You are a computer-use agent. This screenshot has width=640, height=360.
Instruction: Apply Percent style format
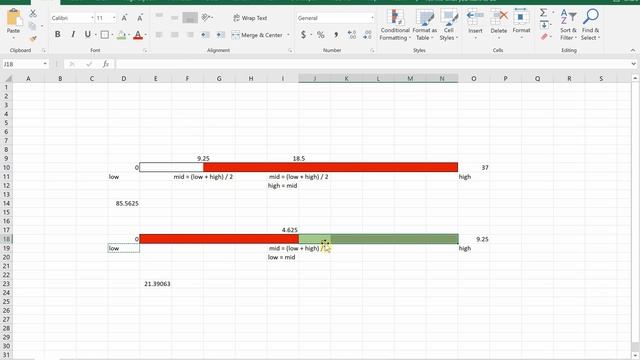click(321, 35)
